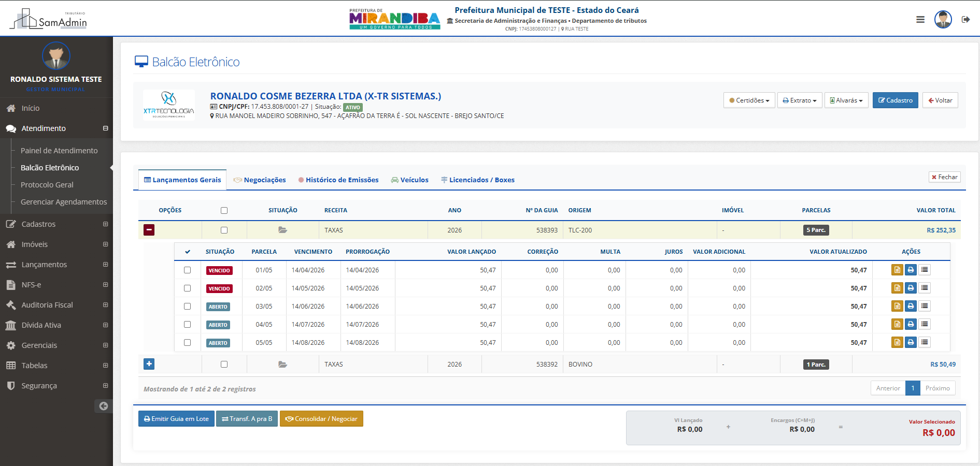Click Emitir Guia em Lote button
This screenshot has height=466, width=980.
click(176, 418)
